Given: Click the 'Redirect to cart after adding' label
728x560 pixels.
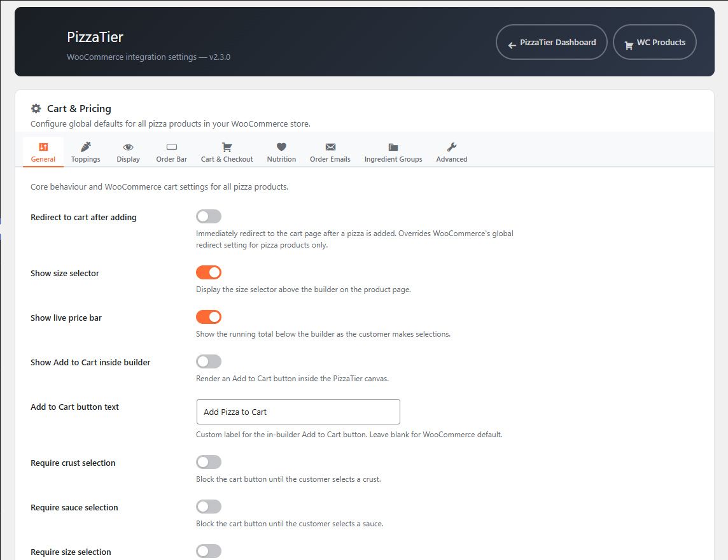Looking at the screenshot, I should (83, 217).
